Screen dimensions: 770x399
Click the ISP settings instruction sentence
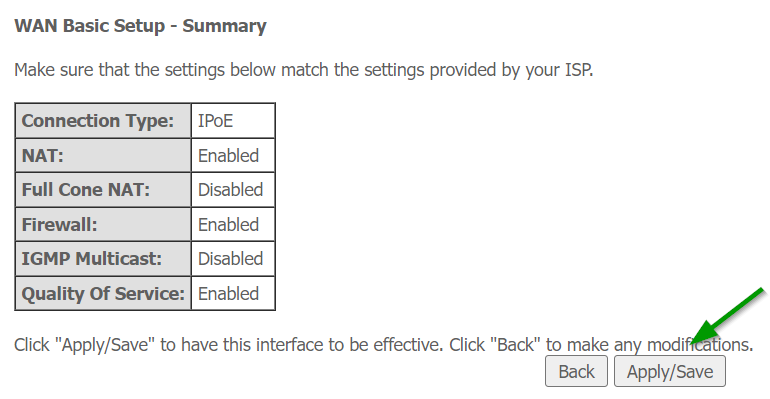pos(303,70)
